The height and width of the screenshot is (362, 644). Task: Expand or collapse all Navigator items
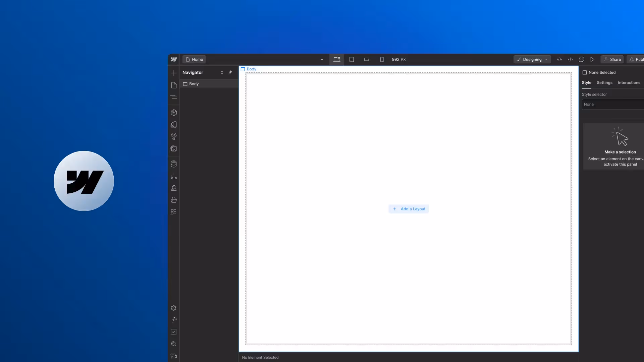coord(222,72)
